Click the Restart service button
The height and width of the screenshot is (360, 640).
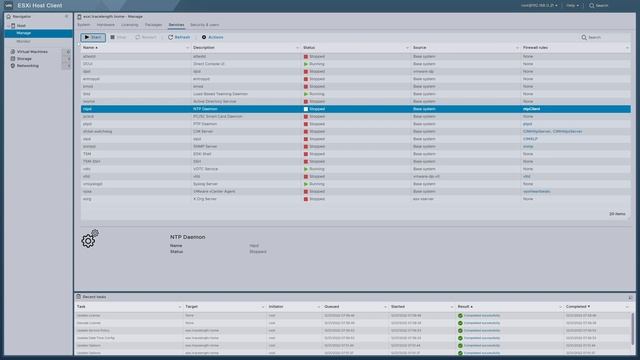pos(146,37)
